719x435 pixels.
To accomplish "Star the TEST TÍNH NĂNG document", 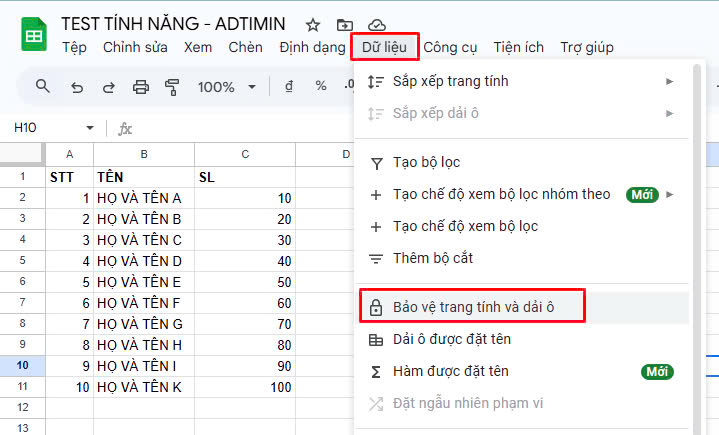I will [313, 25].
